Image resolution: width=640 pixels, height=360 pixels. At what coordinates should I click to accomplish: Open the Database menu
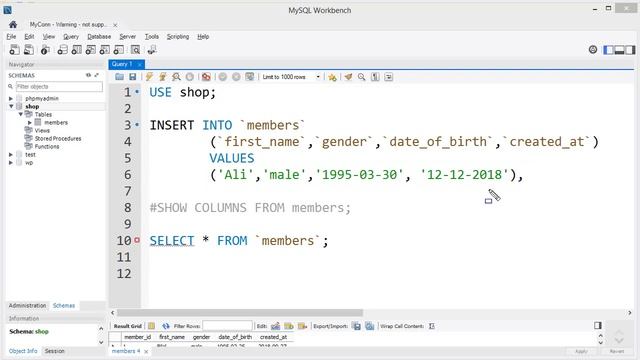[x=99, y=36]
